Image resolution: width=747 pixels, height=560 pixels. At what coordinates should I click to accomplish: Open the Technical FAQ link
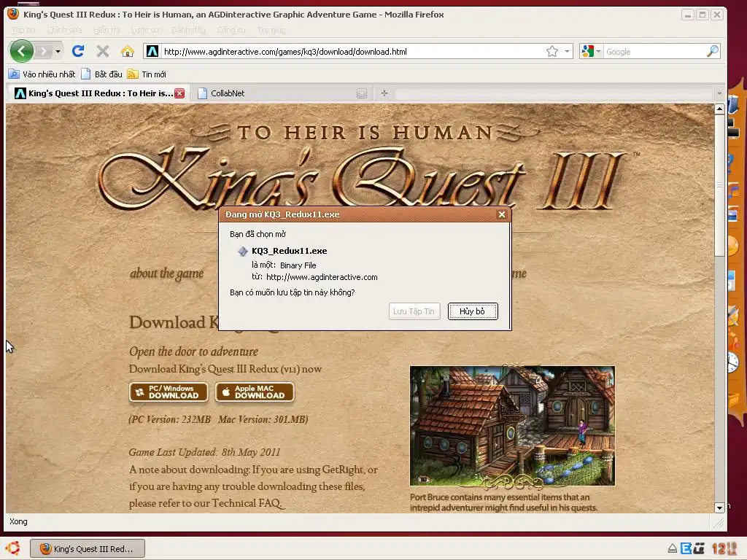(247, 503)
